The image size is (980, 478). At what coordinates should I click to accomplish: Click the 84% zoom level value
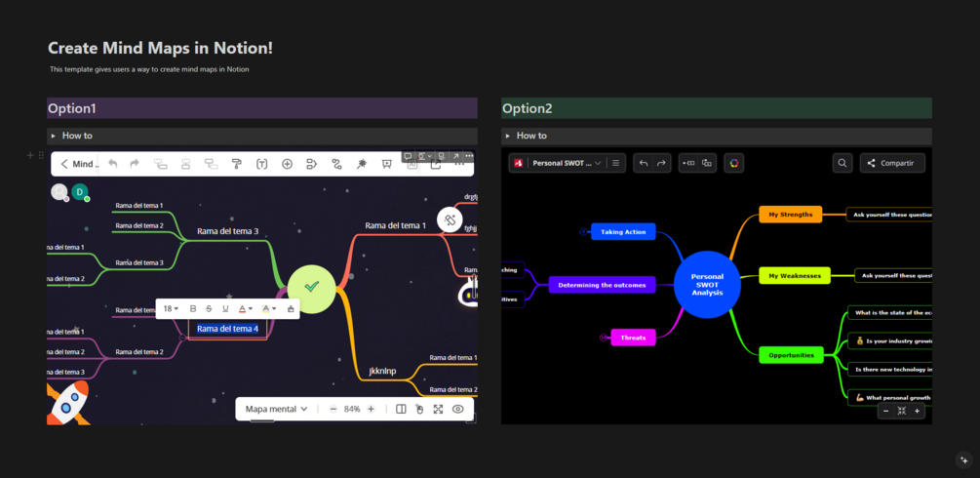click(352, 409)
